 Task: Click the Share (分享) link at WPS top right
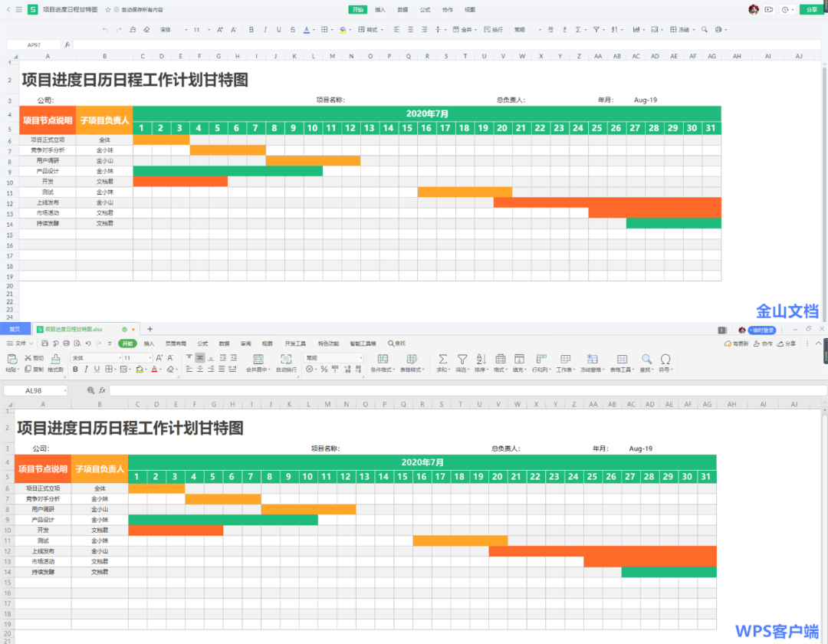(x=787, y=343)
